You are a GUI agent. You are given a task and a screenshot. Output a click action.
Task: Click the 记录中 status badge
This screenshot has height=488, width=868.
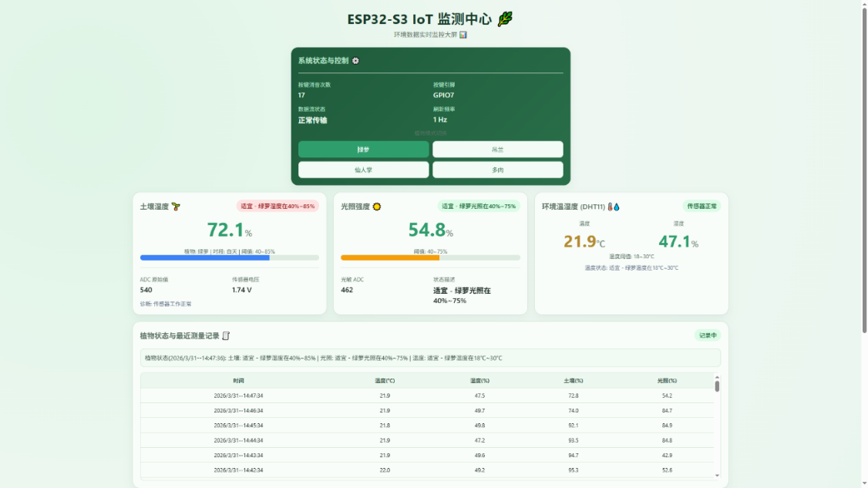click(x=707, y=335)
